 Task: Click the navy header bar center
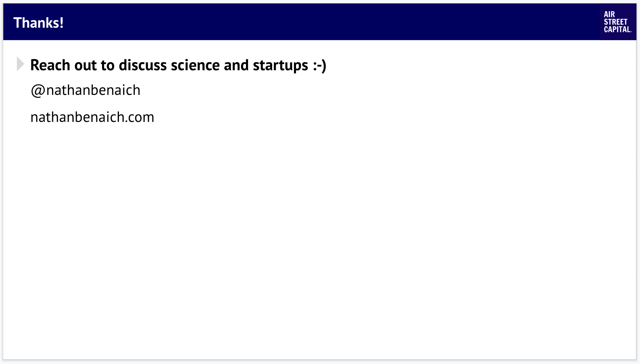[320, 22]
